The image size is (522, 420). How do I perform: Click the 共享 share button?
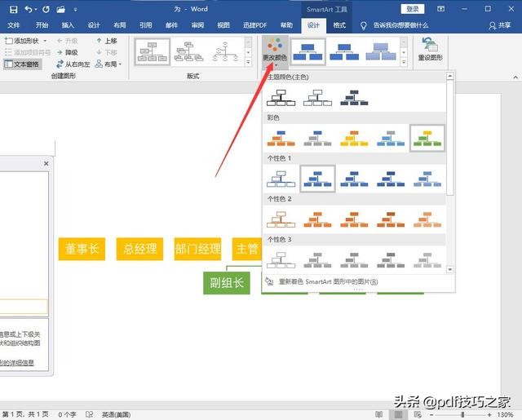pos(500,25)
